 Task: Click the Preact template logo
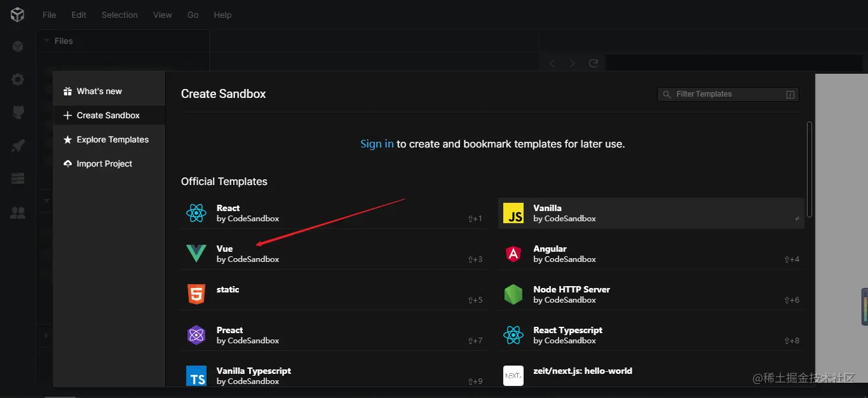[196, 335]
